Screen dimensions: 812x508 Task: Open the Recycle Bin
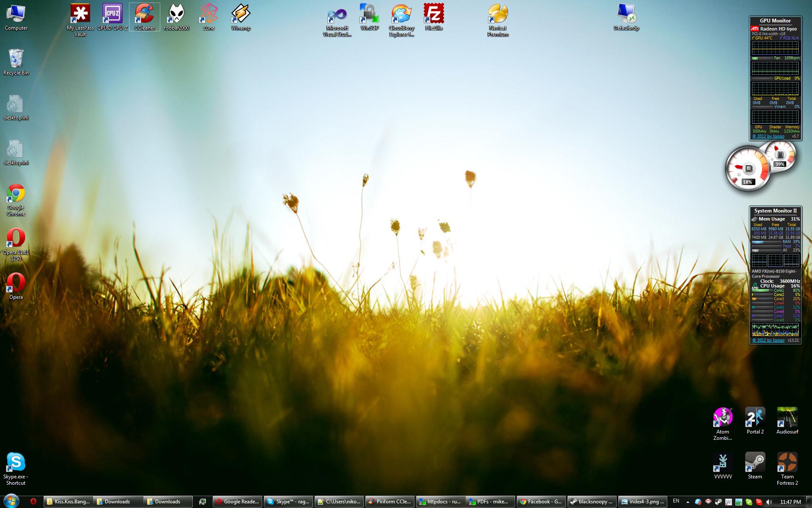tap(16, 59)
